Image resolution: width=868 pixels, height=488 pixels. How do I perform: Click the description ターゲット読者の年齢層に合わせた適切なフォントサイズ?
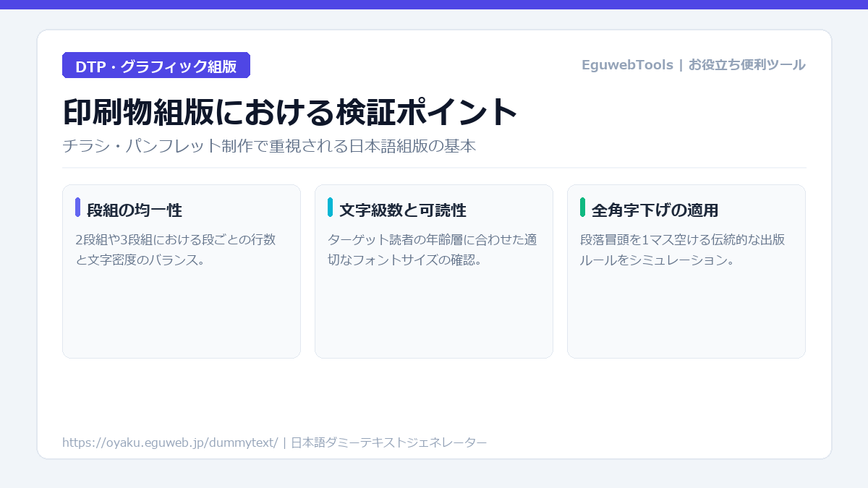pyautogui.click(x=432, y=249)
